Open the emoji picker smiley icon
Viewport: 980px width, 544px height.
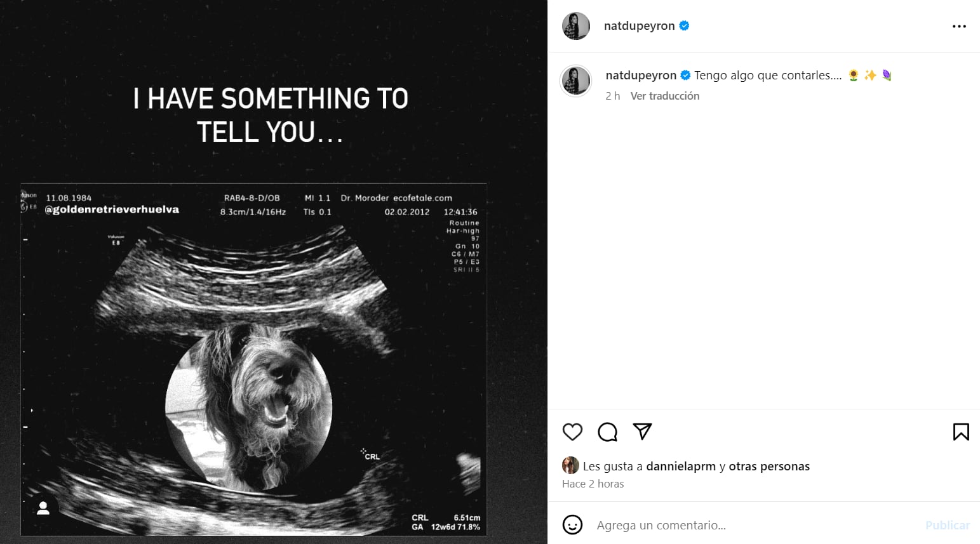pos(572,525)
